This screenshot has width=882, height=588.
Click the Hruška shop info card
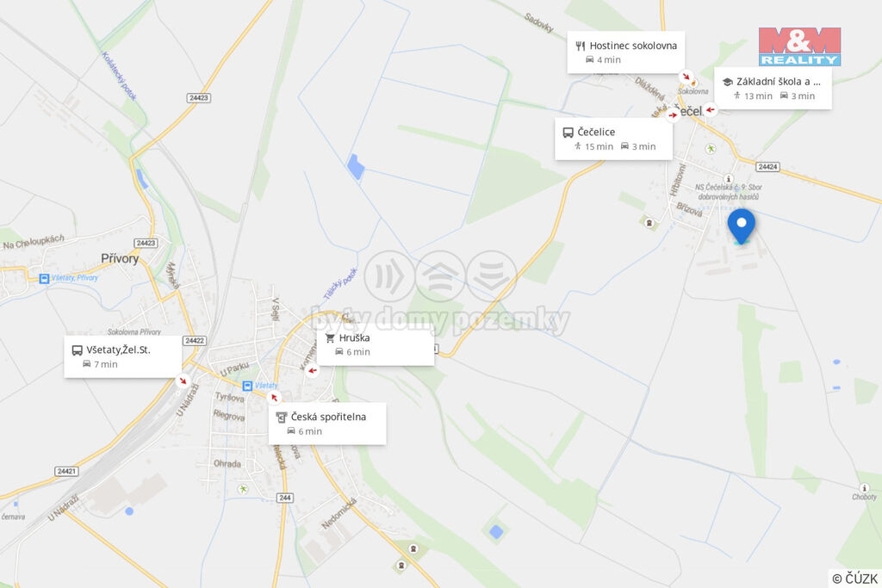pos(376,344)
